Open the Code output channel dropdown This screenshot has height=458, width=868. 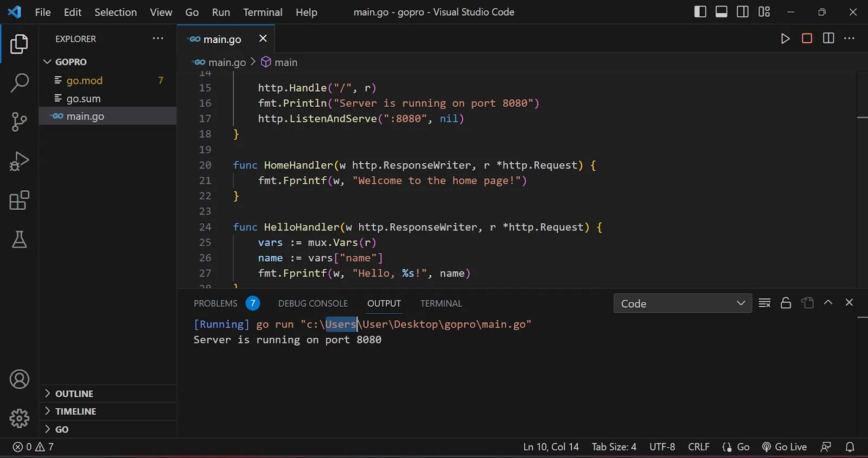(682, 304)
